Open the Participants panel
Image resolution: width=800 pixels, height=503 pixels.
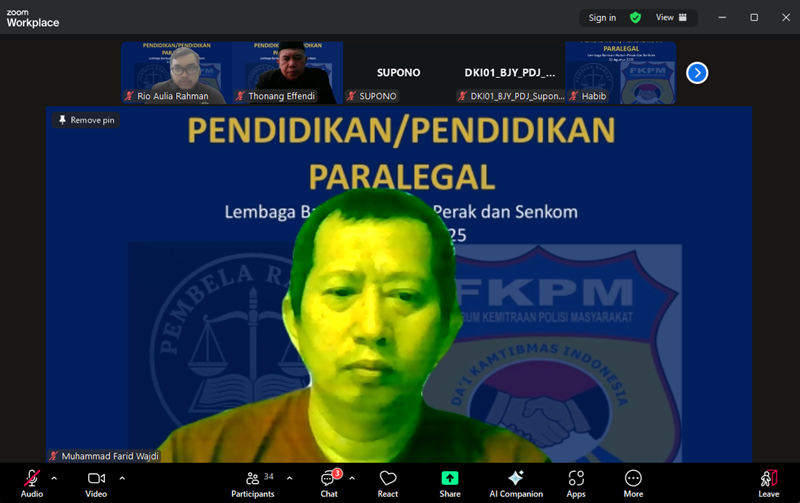pyautogui.click(x=253, y=483)
